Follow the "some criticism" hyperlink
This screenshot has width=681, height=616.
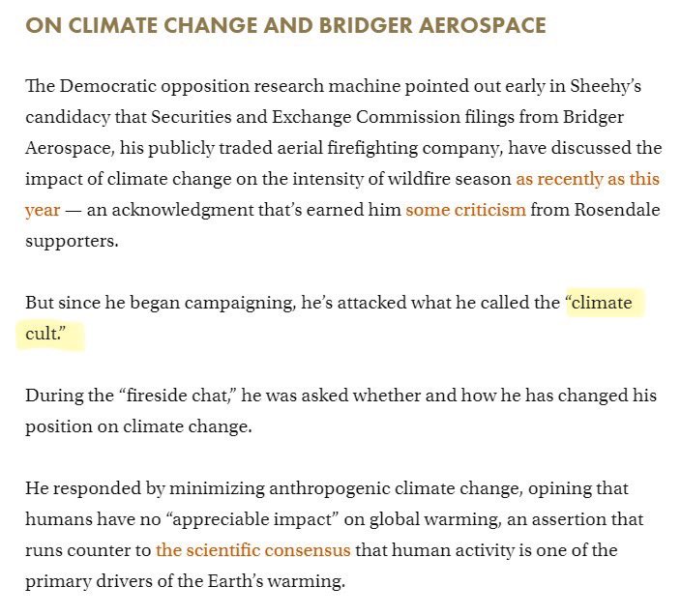click(465, 210)
